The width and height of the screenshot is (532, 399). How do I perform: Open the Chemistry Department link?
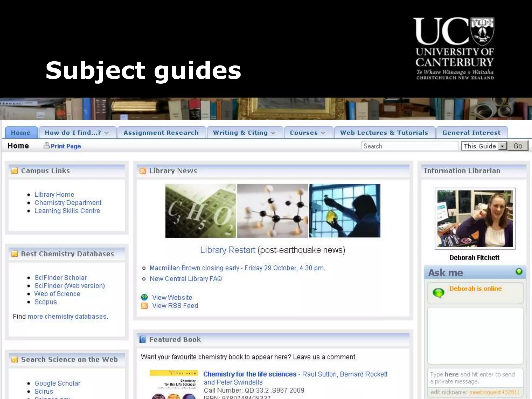pyautogui.click(x=68, y=203)
